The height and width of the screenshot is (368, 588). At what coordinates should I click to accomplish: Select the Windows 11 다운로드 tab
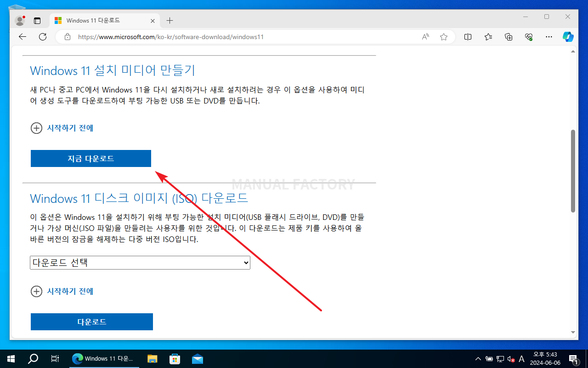pos(104,21)
